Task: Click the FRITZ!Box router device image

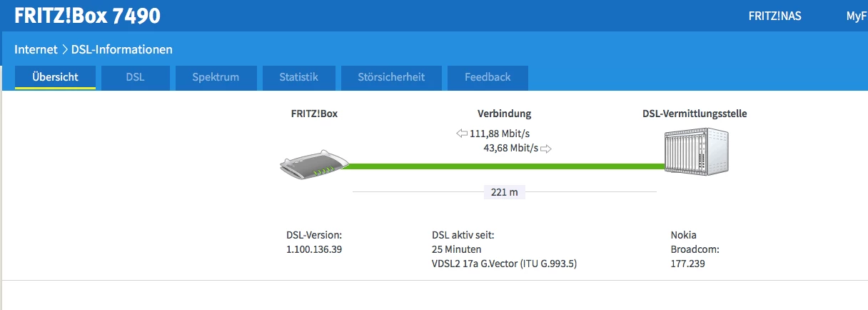Action: (x=311, y=165)
